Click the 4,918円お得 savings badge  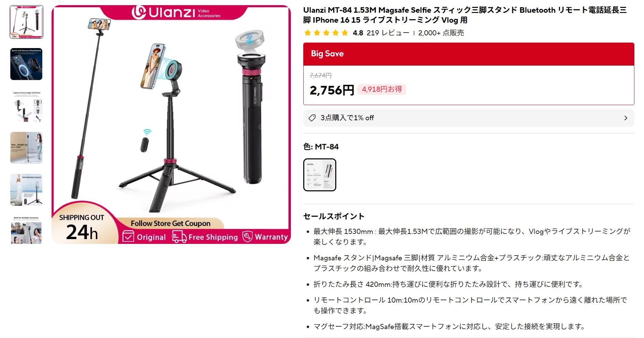pos(382,89)
